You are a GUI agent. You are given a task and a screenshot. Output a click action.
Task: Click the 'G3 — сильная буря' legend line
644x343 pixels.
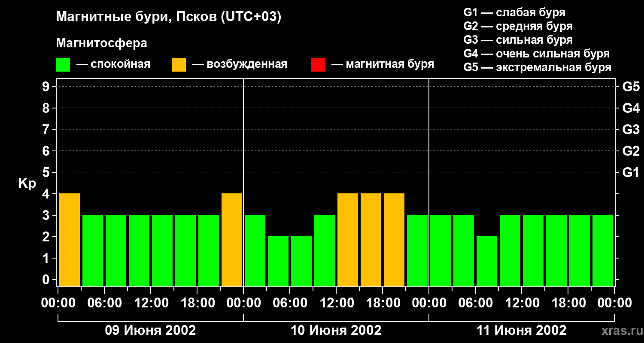[x=518, y=40]
